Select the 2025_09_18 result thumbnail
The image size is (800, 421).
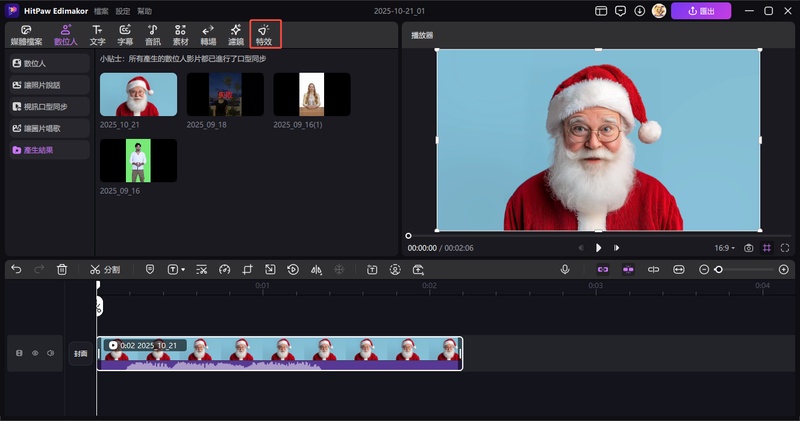(x=225, y=94)
